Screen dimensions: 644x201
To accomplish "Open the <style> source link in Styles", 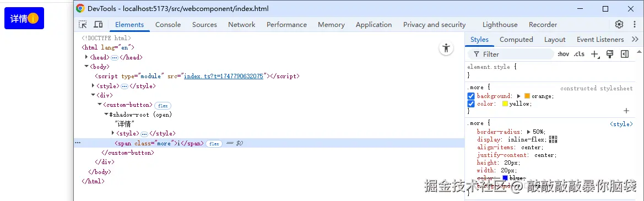I will pos(621,124).
